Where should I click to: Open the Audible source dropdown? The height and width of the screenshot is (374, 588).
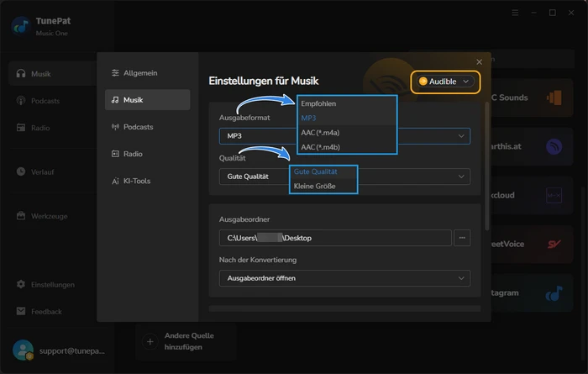click(445, 82)
